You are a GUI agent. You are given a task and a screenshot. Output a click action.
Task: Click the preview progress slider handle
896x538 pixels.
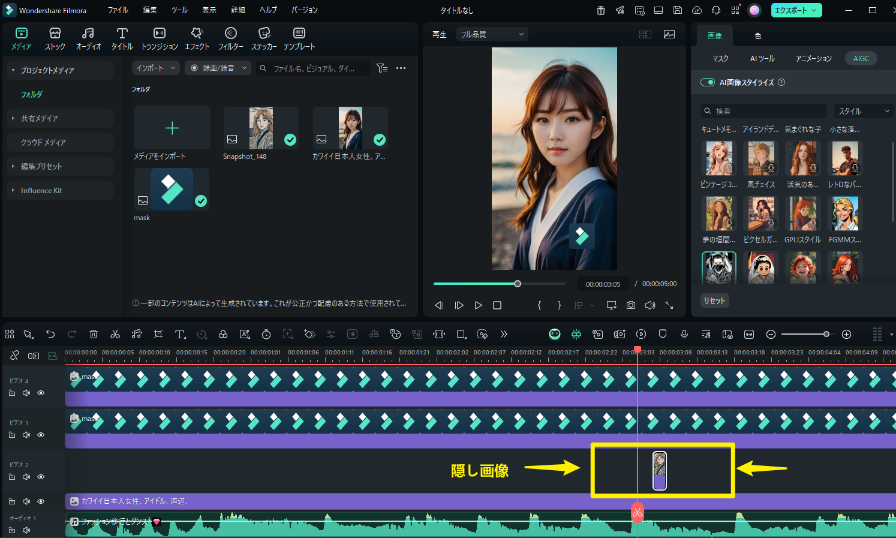coord(517,283)
